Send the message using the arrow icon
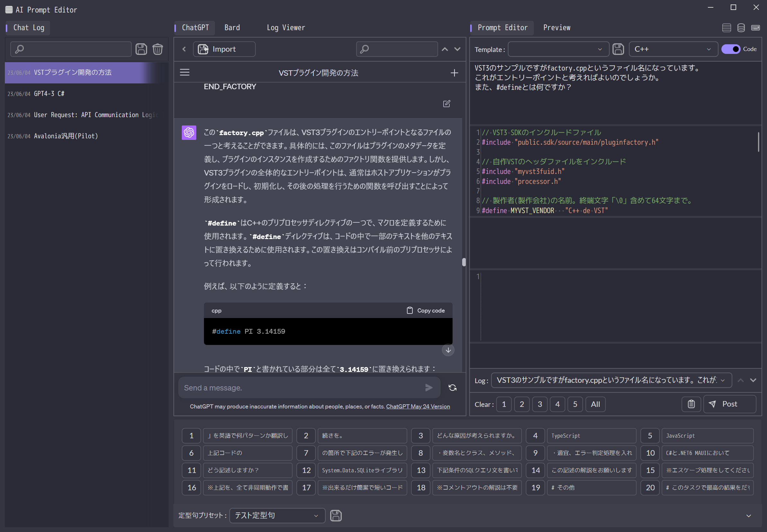The image size is (767, 532). [x=429, y=387]
